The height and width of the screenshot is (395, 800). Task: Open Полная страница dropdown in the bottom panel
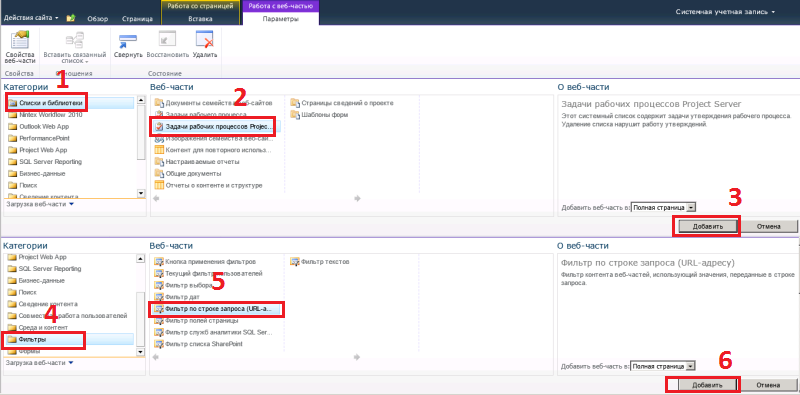[663, 366]
